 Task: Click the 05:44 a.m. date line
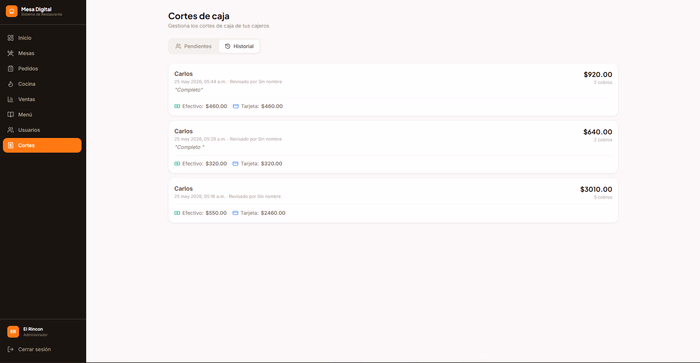[x=228, y=82]
